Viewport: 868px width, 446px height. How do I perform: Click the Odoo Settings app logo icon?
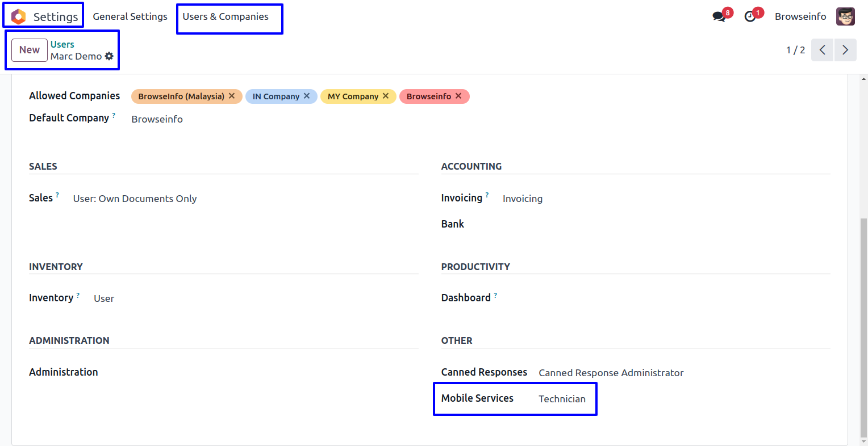pos(19,16)
